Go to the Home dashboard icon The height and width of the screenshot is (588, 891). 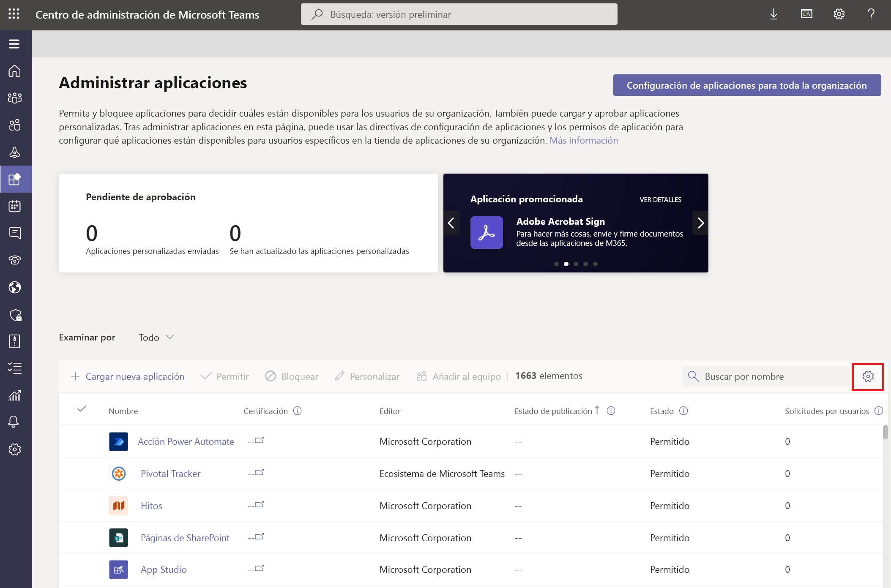tap(15, 71)
